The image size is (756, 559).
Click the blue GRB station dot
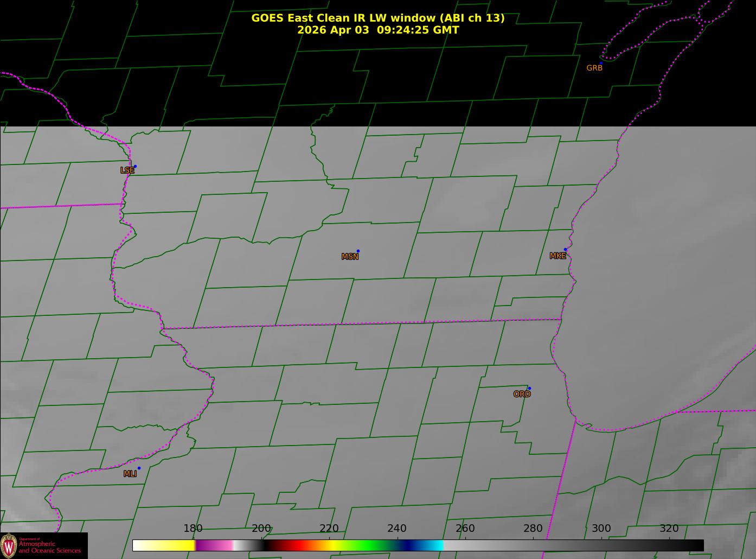(x=601, y=63)
